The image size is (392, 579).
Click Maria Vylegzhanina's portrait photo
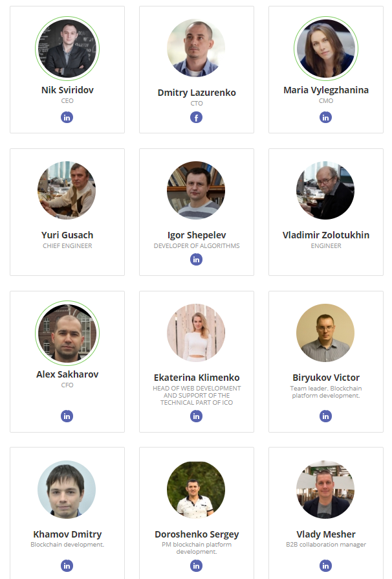click(325, 49)
